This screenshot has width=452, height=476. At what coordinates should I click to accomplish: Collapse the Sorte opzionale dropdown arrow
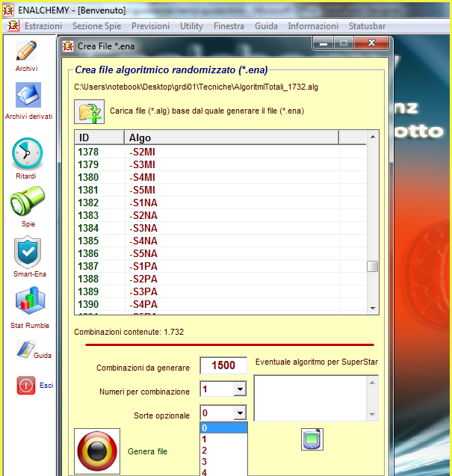point(240,412)
